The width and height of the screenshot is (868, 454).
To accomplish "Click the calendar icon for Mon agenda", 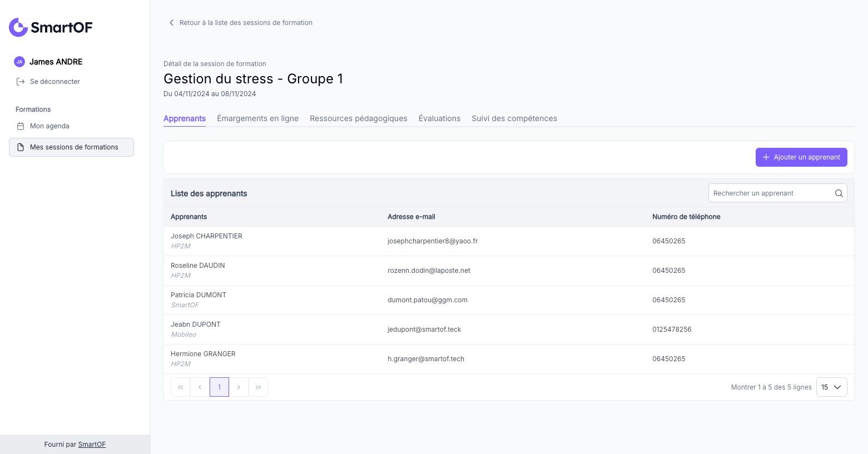I will (x=21, y=126).
